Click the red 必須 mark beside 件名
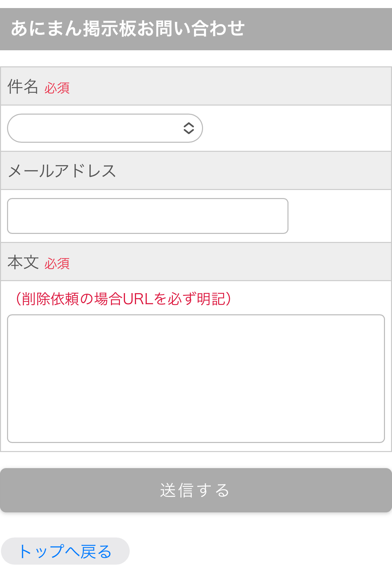The width and height of the screenshot is (392, 572). pos(57,88)
